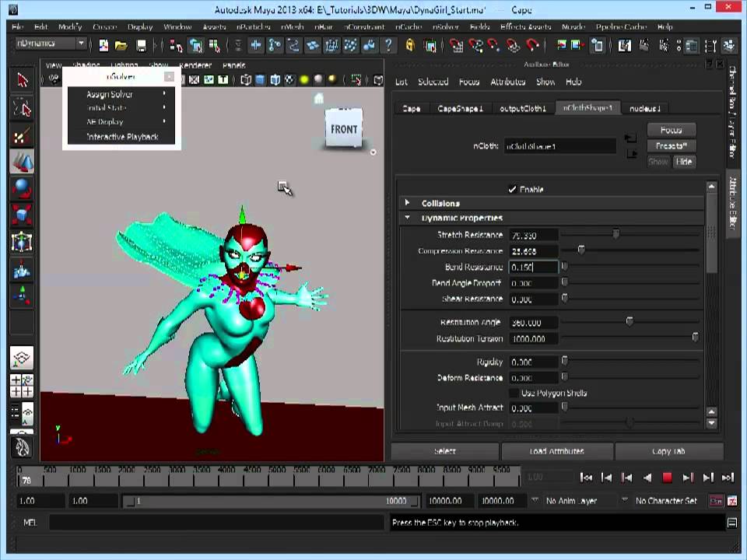Choose the Rotate tool sphere icon
The image size is (747, 560).
[x=22, y=188]
